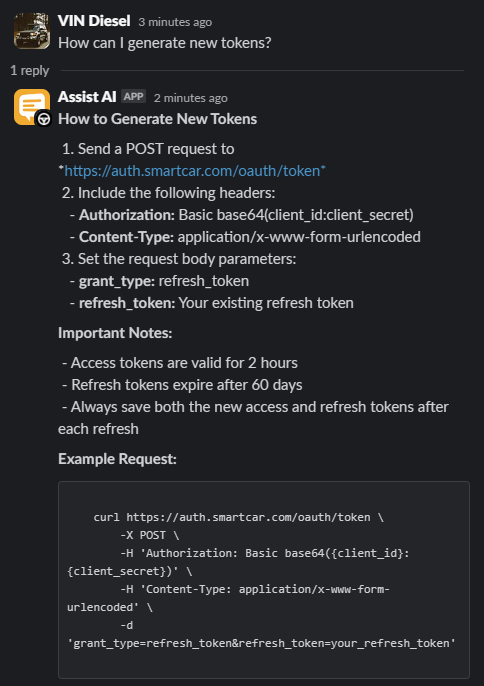Open the '2 minutes ago' reply timestamp
Screen dimensions: 484x686
(x=190, y=98)
